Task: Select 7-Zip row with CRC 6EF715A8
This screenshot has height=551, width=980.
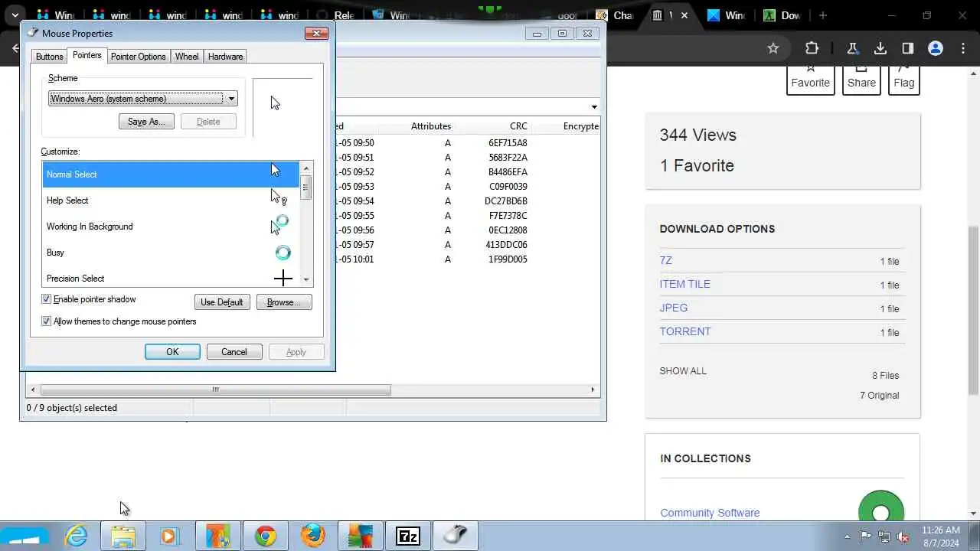Action: (467, 143)
